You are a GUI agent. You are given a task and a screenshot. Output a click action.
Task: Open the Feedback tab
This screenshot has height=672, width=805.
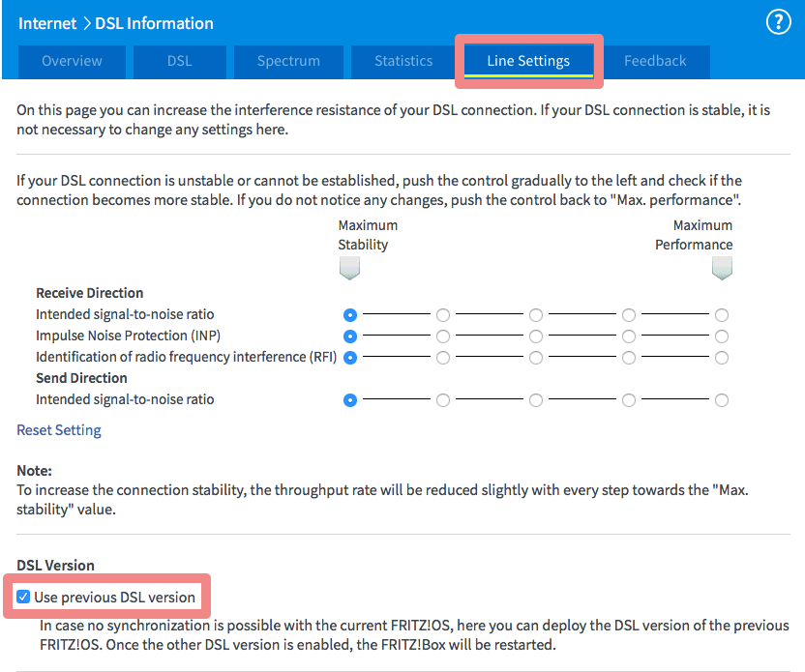(655, 62)
